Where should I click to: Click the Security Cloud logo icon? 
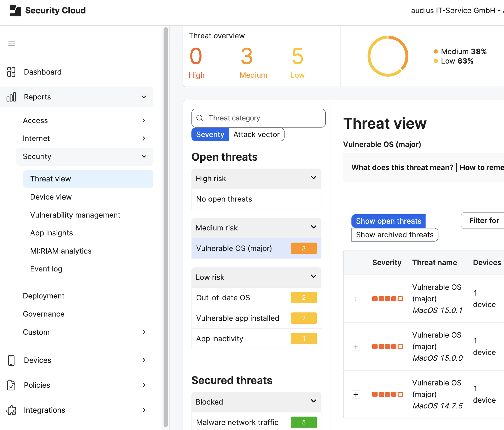pyautogui.click(x=15, y=11)
